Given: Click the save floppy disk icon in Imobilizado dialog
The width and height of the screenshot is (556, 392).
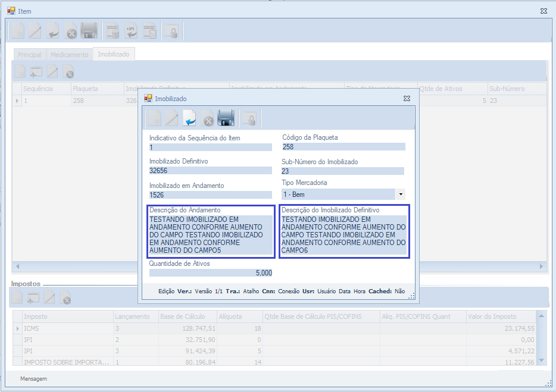Looking at the screenshot, I should pos(226,119).
